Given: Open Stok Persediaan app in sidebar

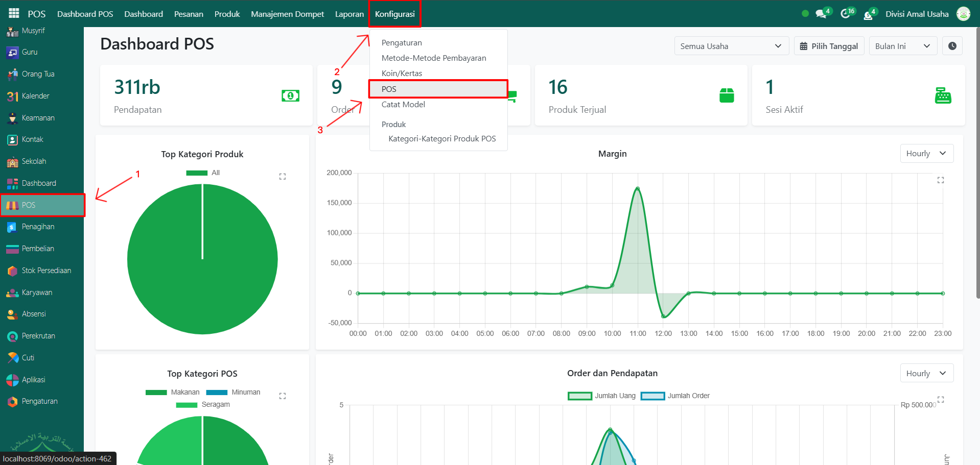Looking at the screenshot, I should coord(46,271).
